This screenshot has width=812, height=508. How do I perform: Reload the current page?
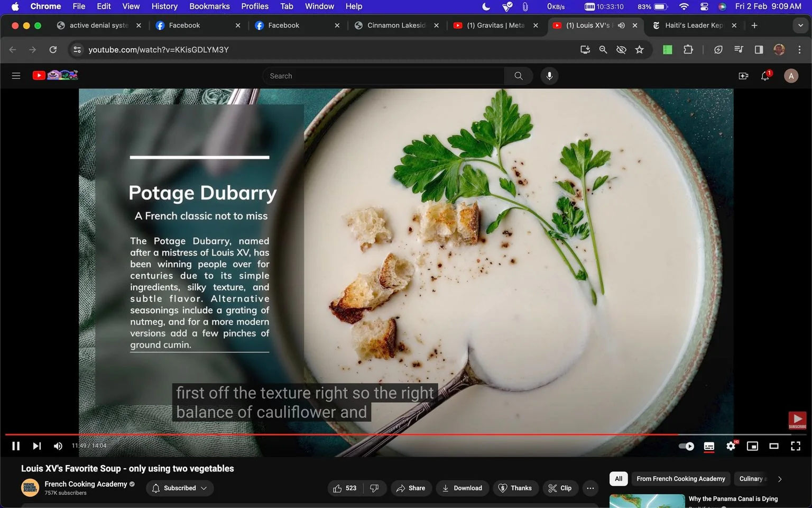click(53, 50)
